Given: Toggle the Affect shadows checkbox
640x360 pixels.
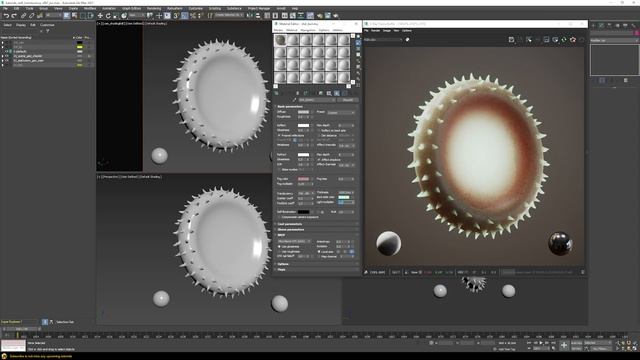Looking at the screenshot, I should click(x=318, y=160).
